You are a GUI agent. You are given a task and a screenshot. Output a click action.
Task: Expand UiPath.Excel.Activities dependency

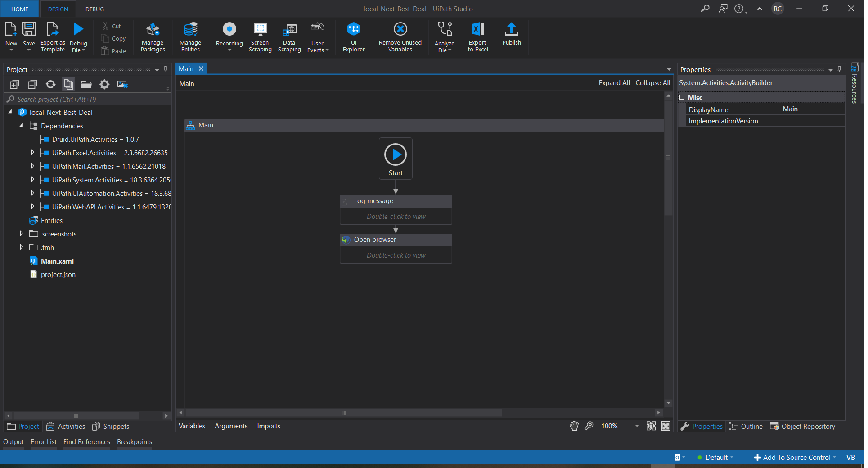tap(32, 153)
